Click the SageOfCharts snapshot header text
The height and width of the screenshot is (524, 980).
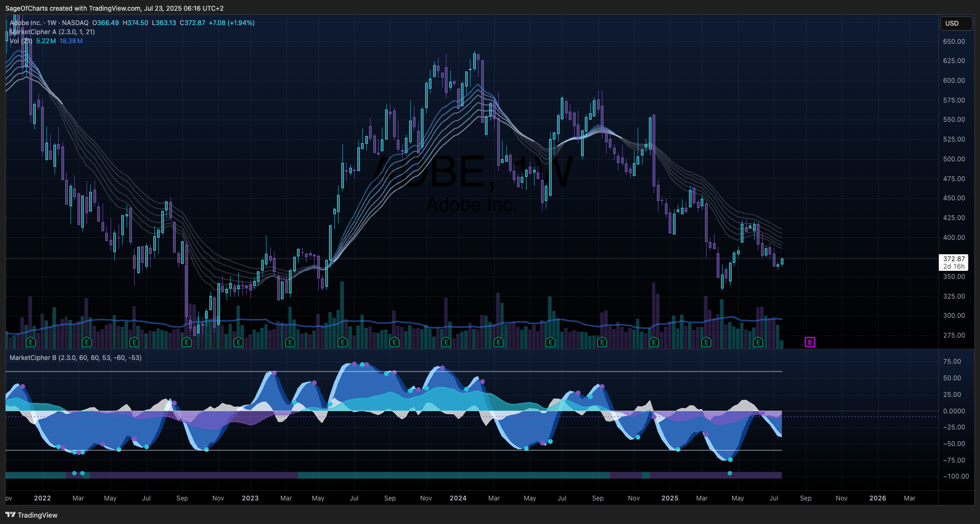click(x=114, y=9)
